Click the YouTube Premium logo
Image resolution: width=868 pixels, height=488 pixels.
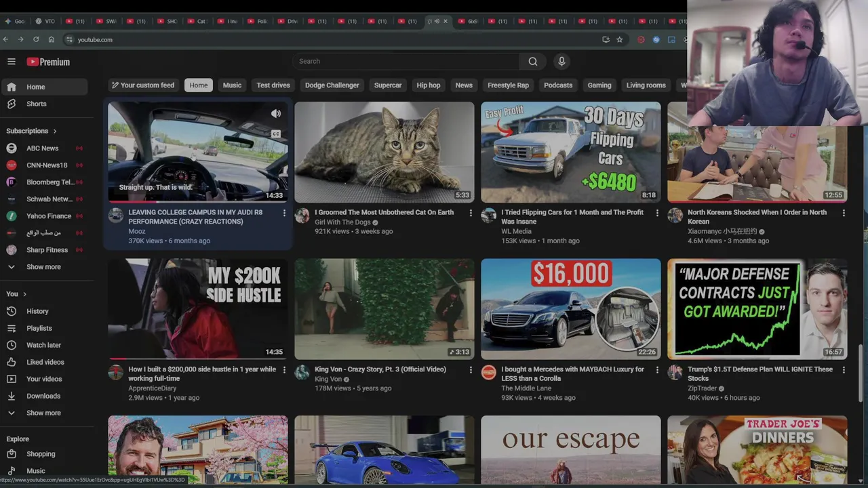(48, 62)
